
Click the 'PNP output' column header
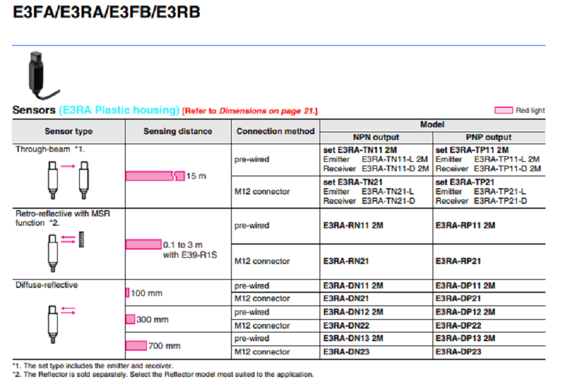(x=488, y=137)
